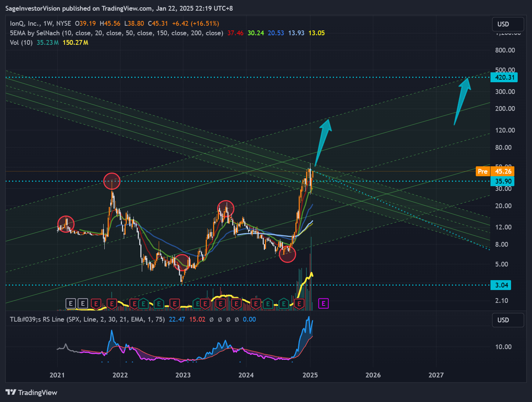Image resolution: width=532 pixels, height=402 pixels.
Task: Click the 2.10 price scale label
Action: point(502,301)
